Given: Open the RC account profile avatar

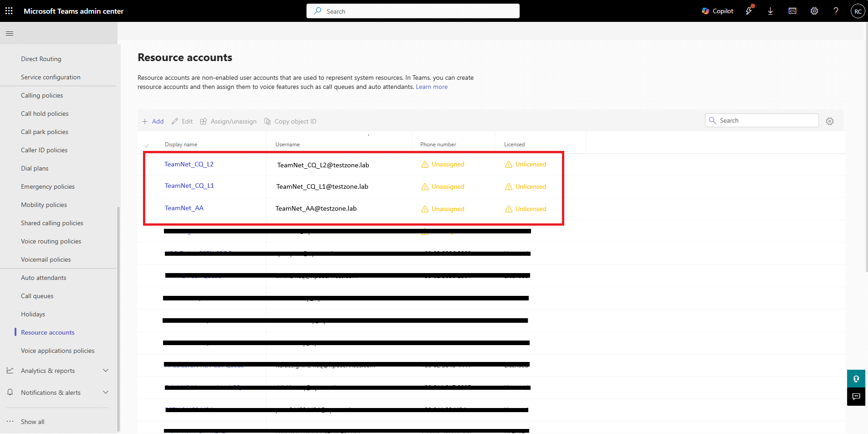Looking at the screenshot, I should click(858, 11).
